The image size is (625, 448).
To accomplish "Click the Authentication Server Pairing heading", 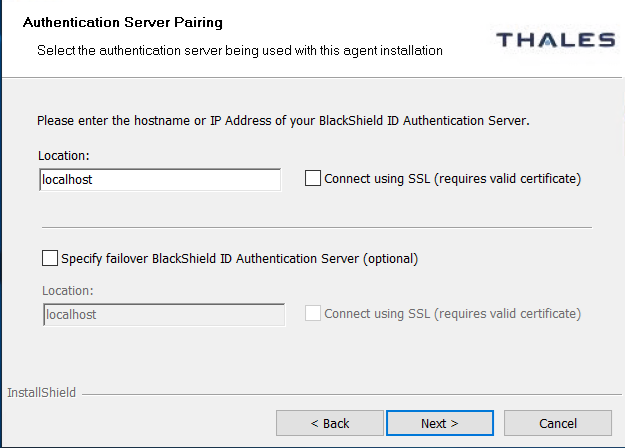I will tap(122, 21).
